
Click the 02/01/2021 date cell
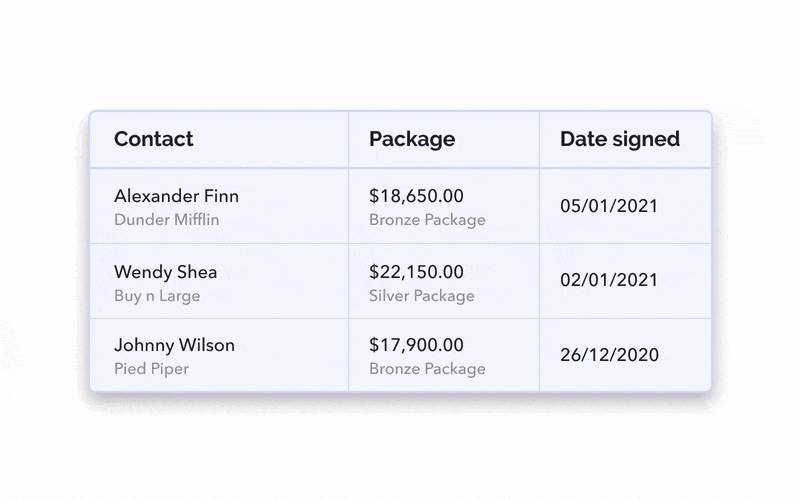click(x=609, y=281)
